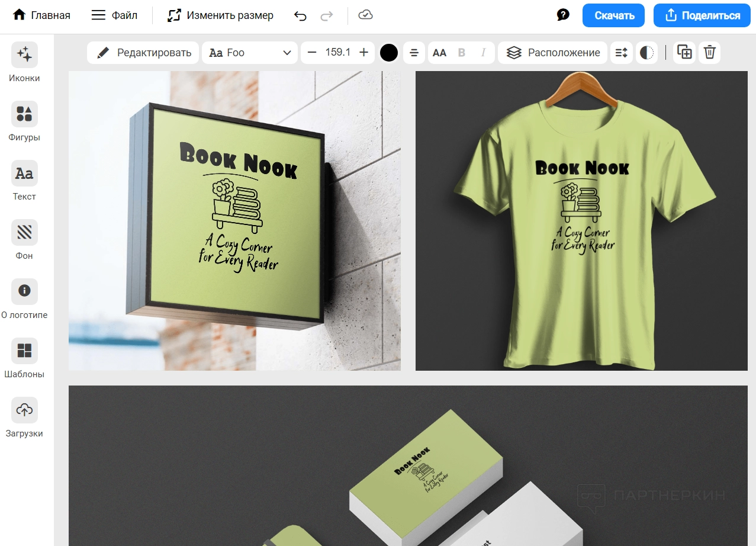Open the Фигуры shapes panel
This screenshot has width=756, height=546.
click(24, 114)
